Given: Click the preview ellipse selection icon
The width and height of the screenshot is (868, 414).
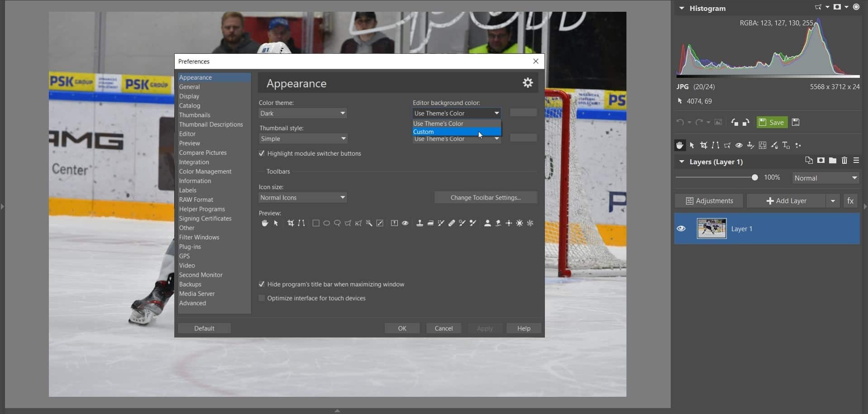Looking at the screenshot, I should 326,223.
